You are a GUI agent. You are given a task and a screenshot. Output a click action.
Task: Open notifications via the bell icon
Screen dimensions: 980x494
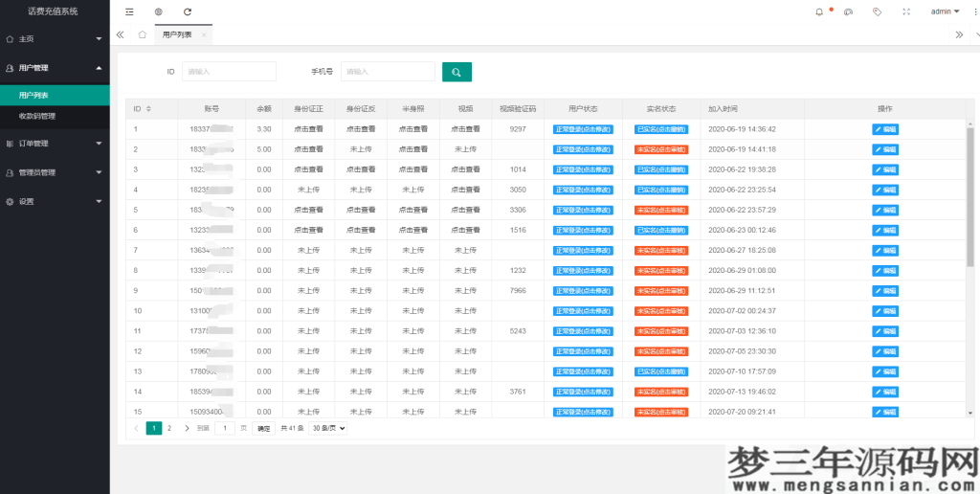pyautogui.click(x=819, y=11)
